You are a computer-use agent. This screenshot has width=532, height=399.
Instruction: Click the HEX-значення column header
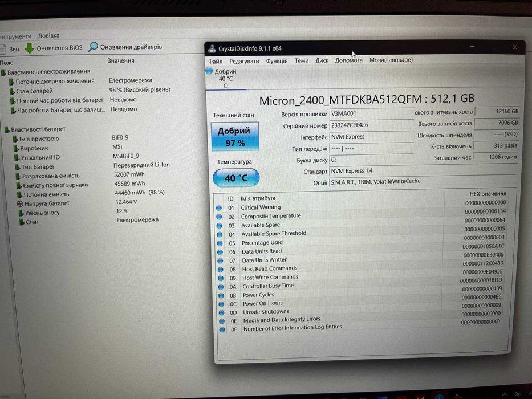[x=488, y=194]
